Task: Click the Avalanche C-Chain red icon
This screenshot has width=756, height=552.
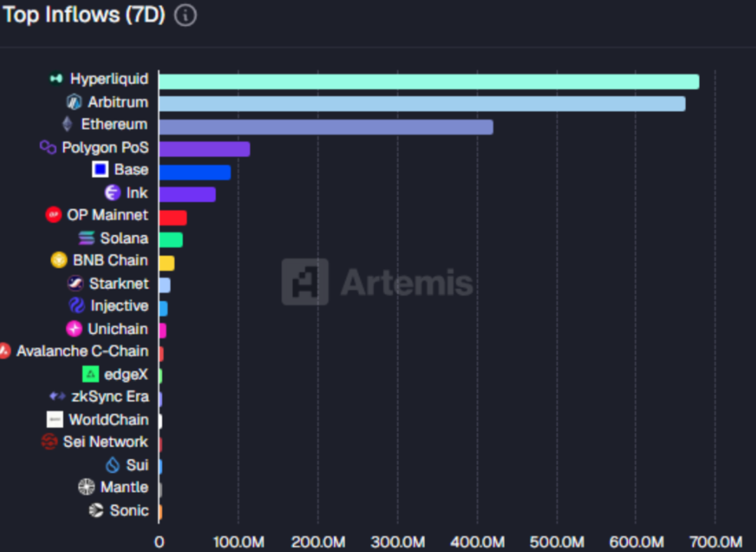Action: (x=4, y=352)
